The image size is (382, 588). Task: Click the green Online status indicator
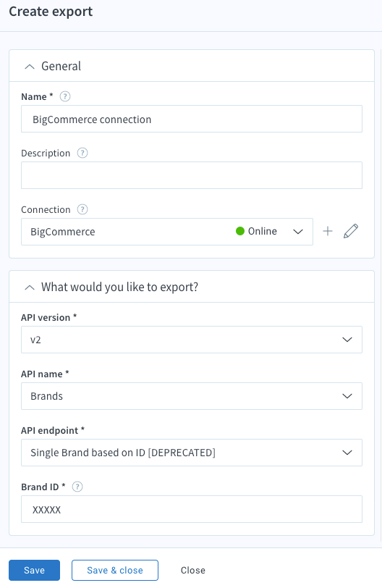click(240, 231)
